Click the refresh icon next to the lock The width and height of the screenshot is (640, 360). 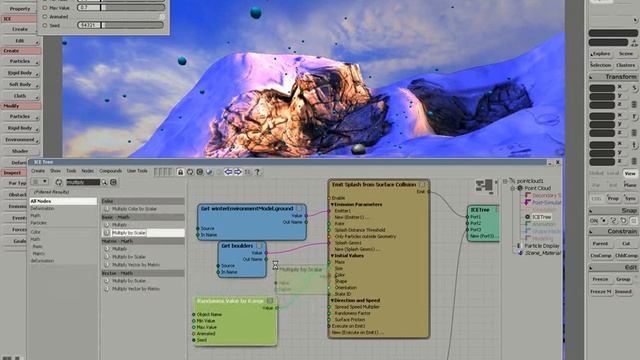coord(190,172)
